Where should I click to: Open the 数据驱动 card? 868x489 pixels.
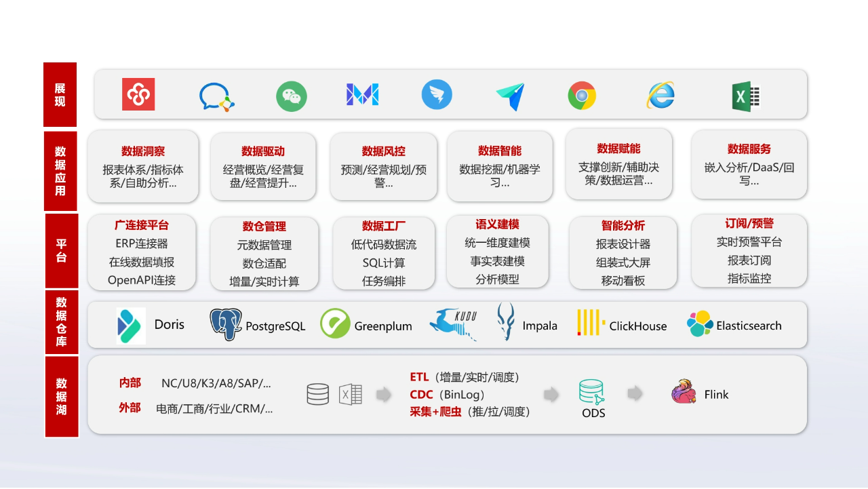(x=263, y=166)
